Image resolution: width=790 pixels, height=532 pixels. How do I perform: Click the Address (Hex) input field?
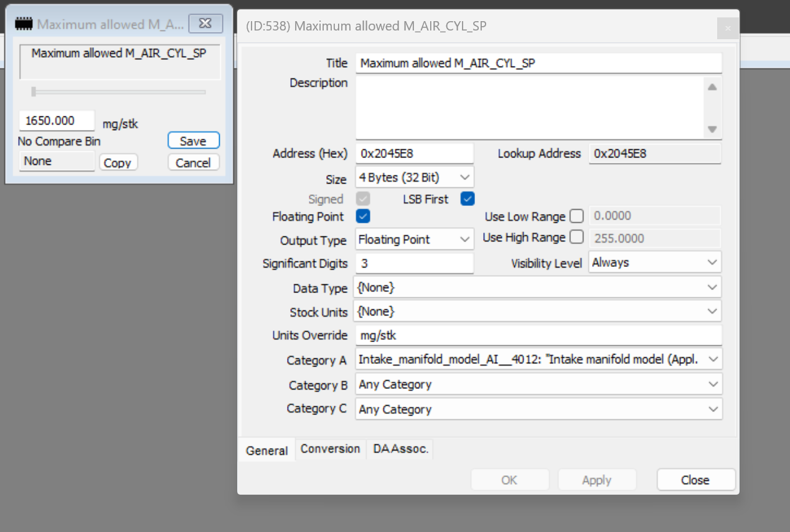(x=414, y=154)
